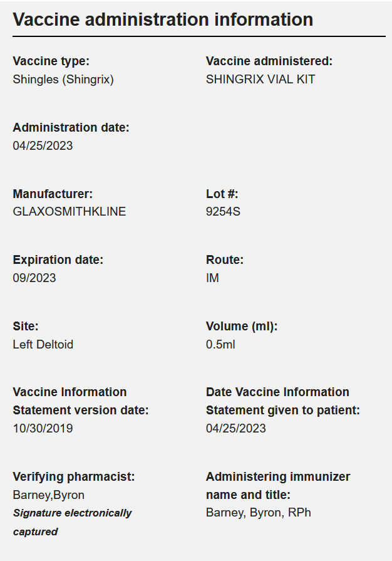Viewport: 392px width, 561px height.
Task: Click the lot number 9254S
Action: tap(223, 211)
